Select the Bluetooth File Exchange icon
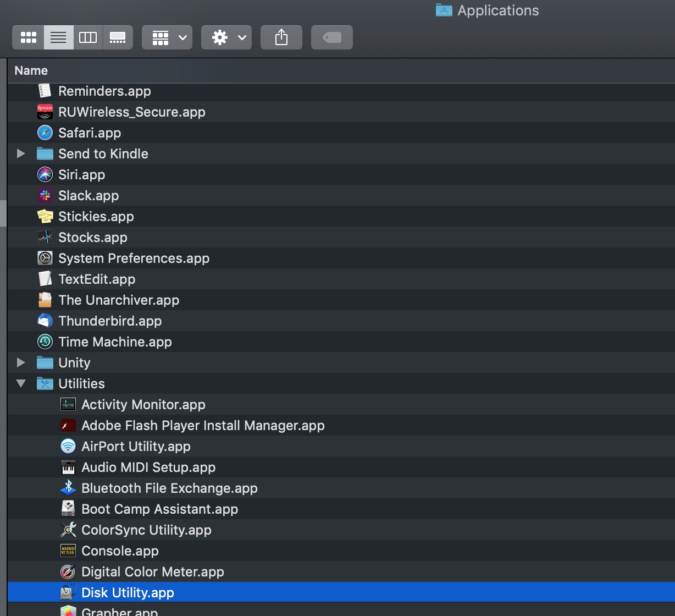 (x=68, y=488)
